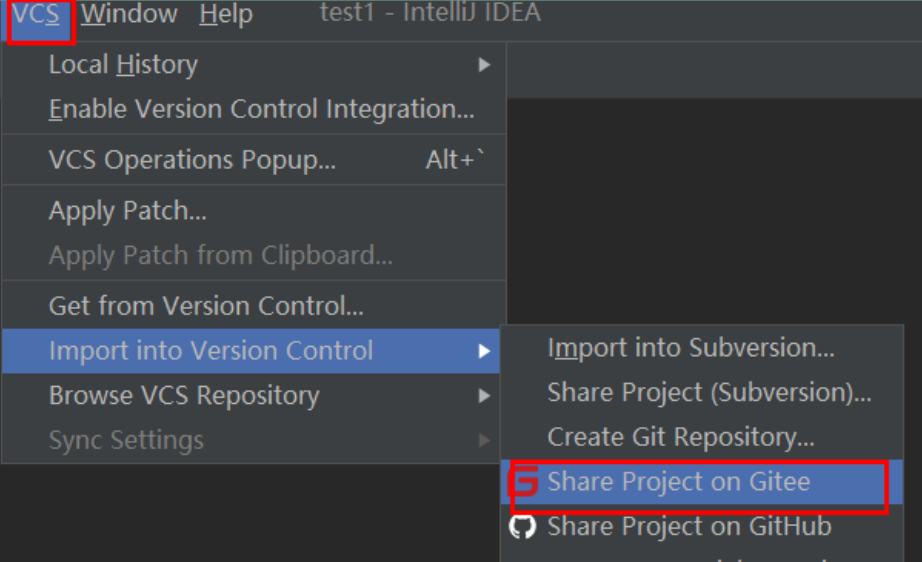Click the GitHub octocat icon
This screenshot has width=922, height=562.
(523, 526)
